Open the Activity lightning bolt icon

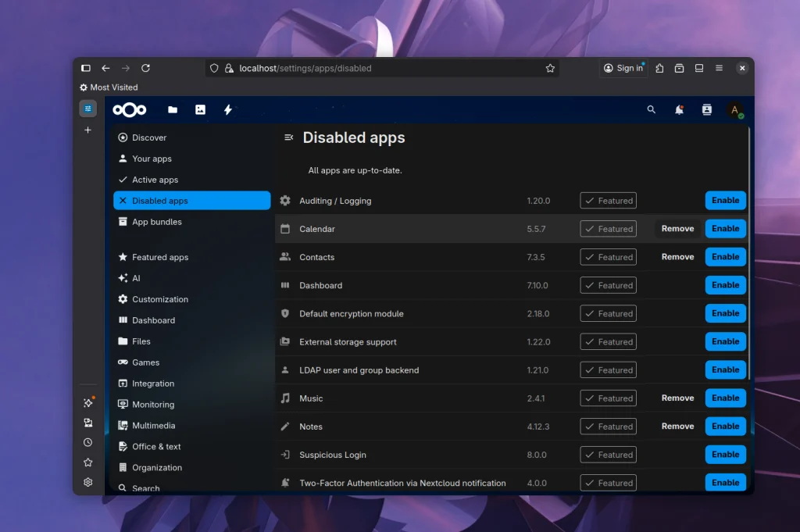[228, 110]
